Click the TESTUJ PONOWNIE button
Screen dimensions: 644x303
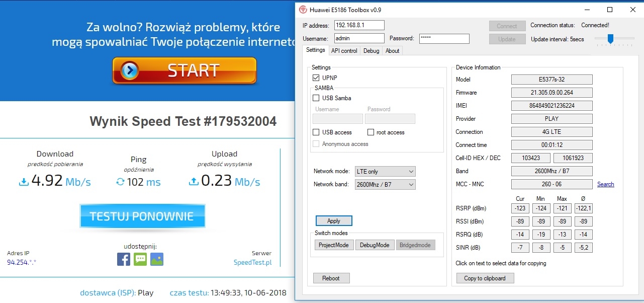tap(142, 216)
